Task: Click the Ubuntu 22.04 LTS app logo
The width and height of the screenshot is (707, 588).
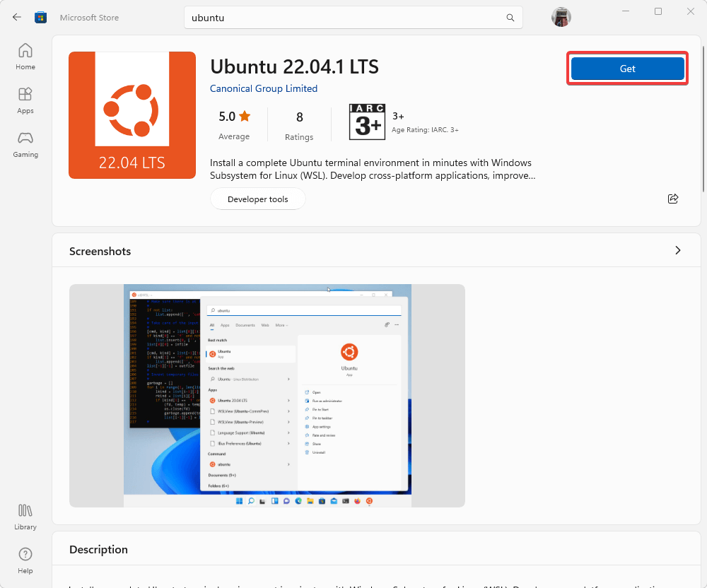Action: point(132,115)
